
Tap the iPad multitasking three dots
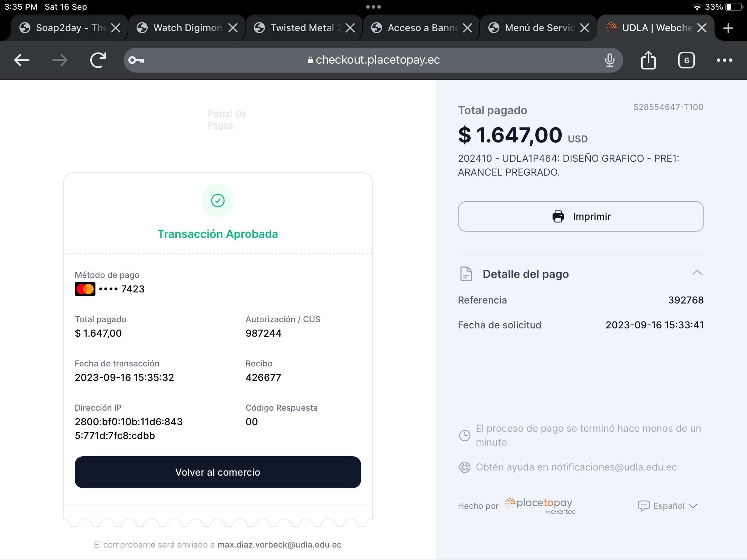point(373,7)
